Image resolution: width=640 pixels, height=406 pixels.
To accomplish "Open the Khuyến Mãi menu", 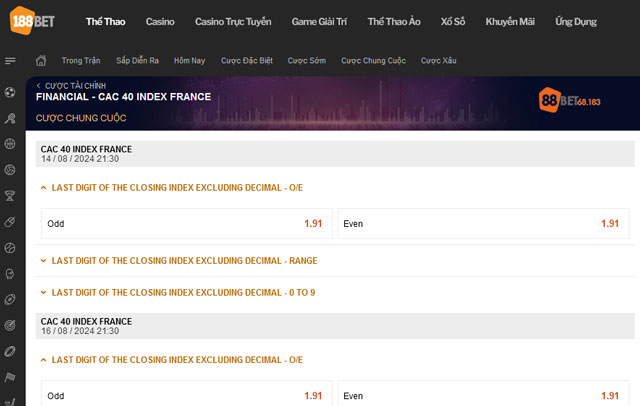I will click(x=510, y=22).
